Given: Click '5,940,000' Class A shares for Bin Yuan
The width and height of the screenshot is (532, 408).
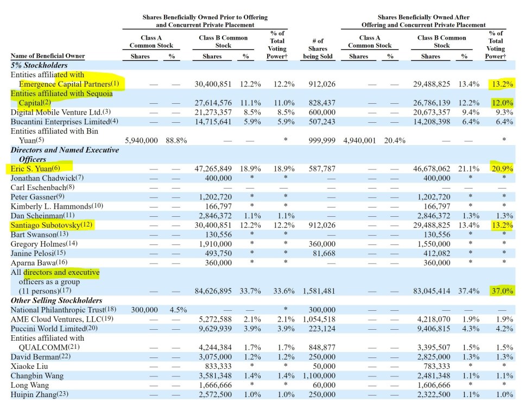Looking at the screenshot, I should [141, 141].
